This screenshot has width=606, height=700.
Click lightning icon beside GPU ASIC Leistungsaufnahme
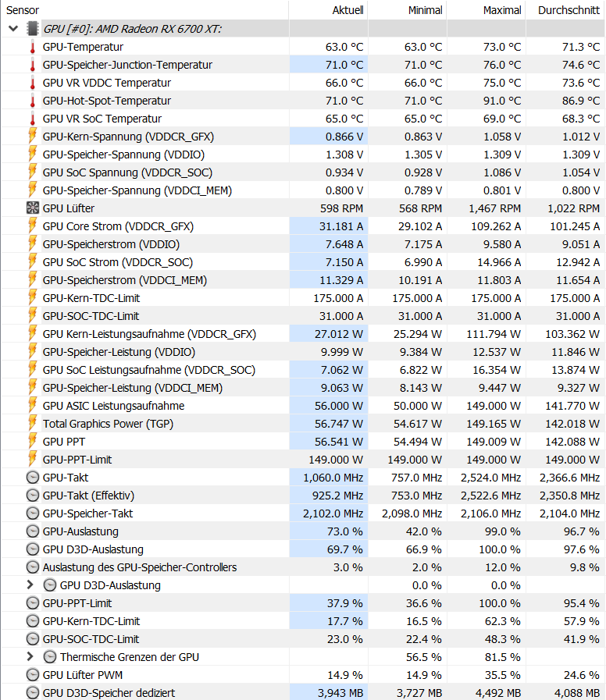[32, 405]
